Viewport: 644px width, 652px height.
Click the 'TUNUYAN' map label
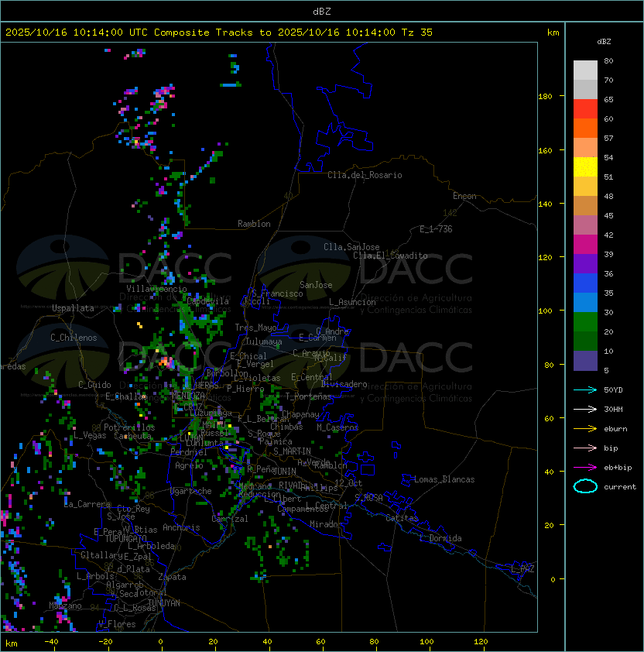[164, 603]
